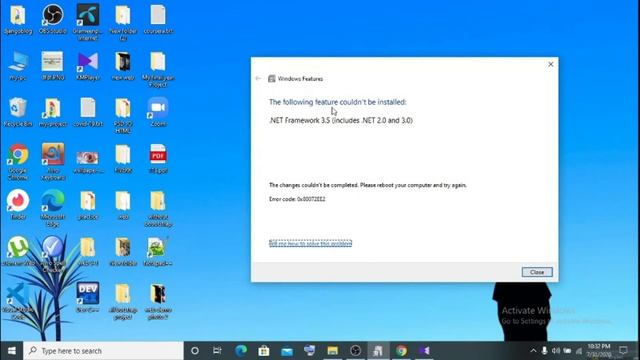Select the Notepad++ desktop shortcut
The image size is (640, 360).
pyautogui.click(x=158, y=251)
